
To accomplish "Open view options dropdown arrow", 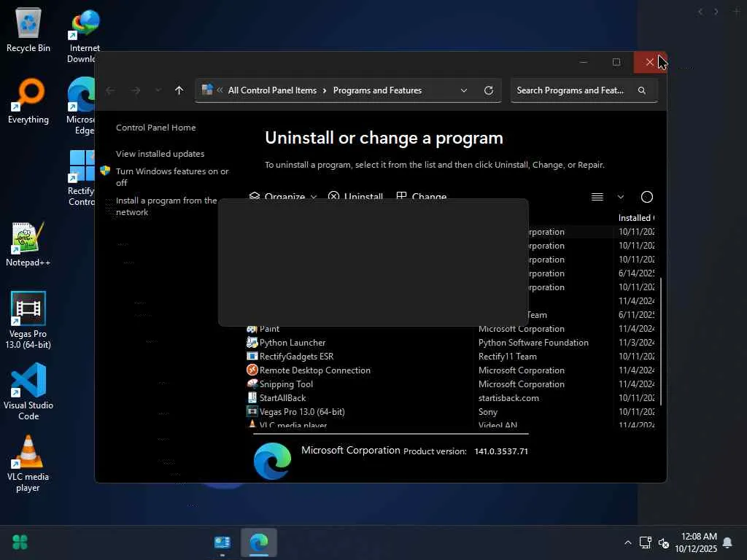I will [x=620, y=197].
